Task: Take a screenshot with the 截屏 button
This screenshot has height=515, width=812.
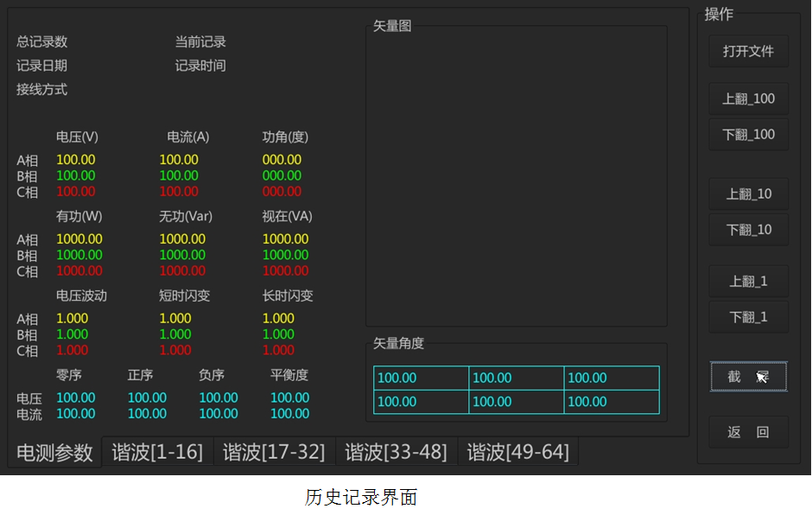Action: point(748,377)
